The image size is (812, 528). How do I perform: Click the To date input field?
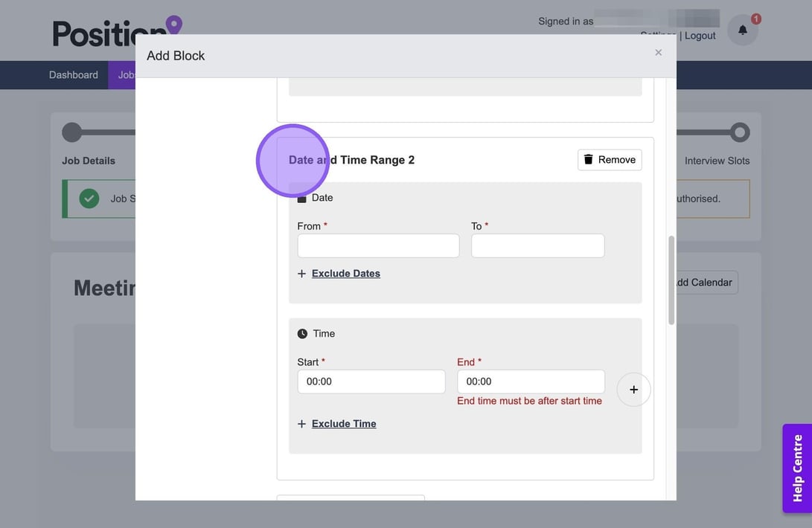(x=537, y=246)
